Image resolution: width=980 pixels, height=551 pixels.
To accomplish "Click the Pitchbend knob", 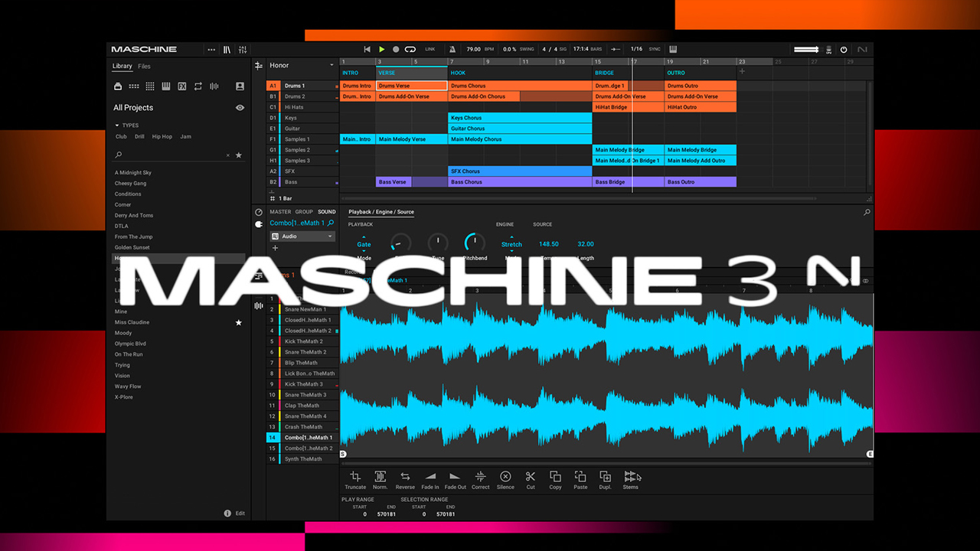I will [475, 243].
